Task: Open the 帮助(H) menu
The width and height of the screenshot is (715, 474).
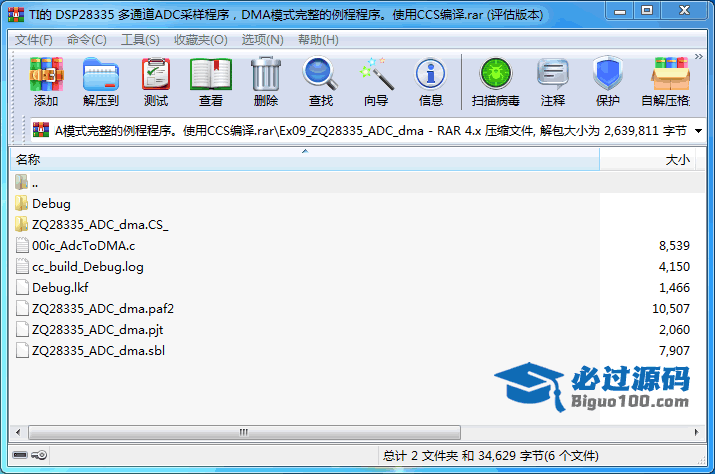Action: pyautogui.click(x=318, y=40)
